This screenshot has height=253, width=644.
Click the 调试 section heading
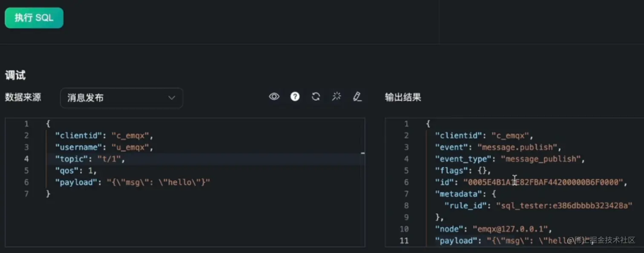(x=14, y=75)
